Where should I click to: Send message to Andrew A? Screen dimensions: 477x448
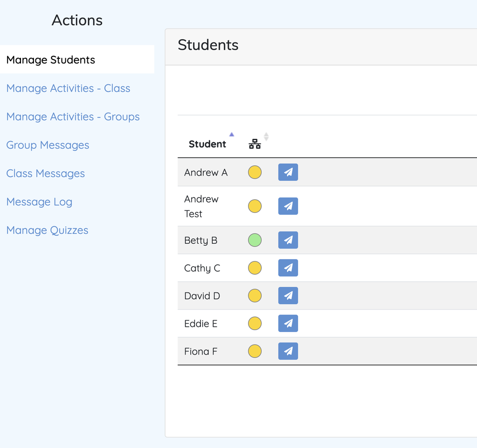[x=288, y=172]
